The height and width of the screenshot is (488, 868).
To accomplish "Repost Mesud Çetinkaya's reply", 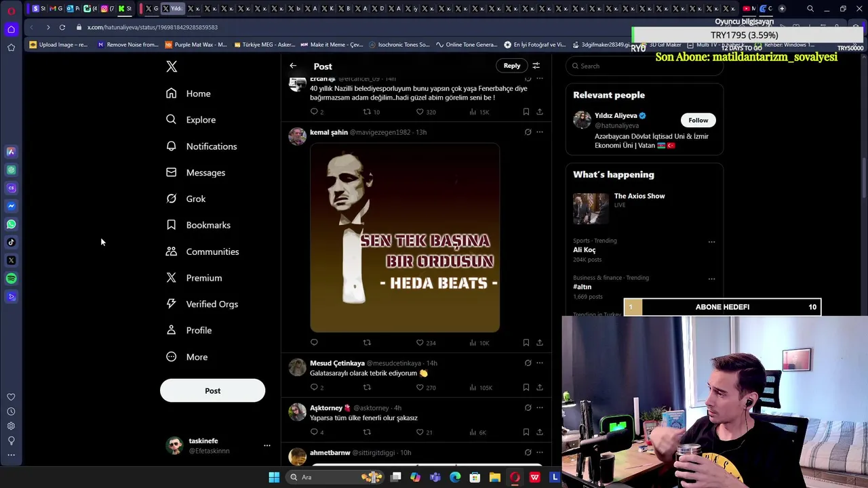I will pos(367,388).
